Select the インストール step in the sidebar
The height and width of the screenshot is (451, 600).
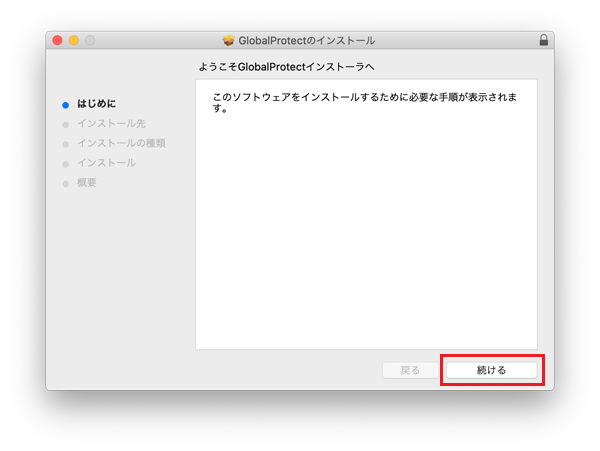point(106,163)
